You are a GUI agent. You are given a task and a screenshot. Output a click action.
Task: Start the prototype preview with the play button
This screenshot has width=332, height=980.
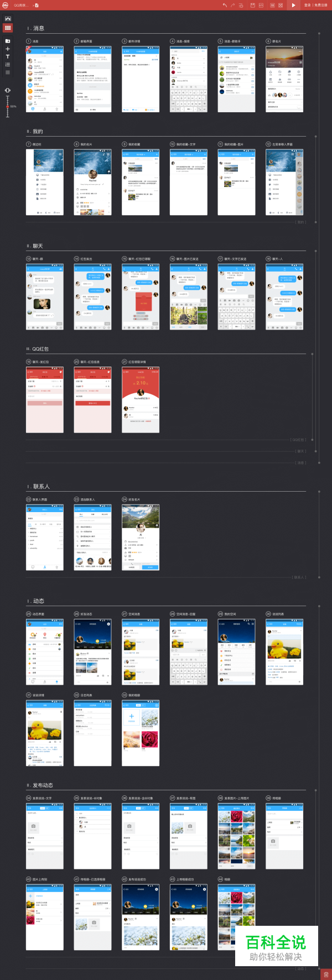294,5
